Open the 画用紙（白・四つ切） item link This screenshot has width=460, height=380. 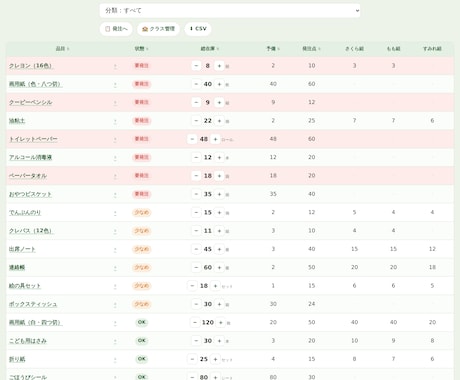(36, 322)
